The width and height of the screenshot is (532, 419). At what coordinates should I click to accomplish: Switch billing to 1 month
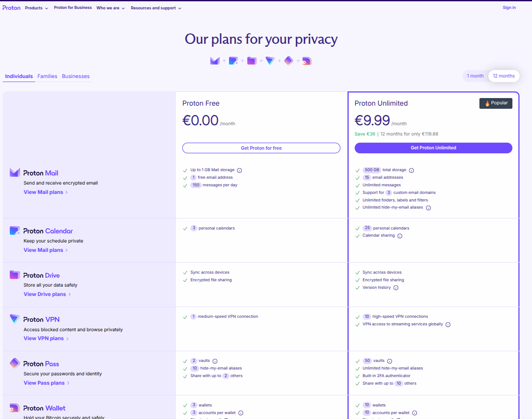tap(475, 76)
